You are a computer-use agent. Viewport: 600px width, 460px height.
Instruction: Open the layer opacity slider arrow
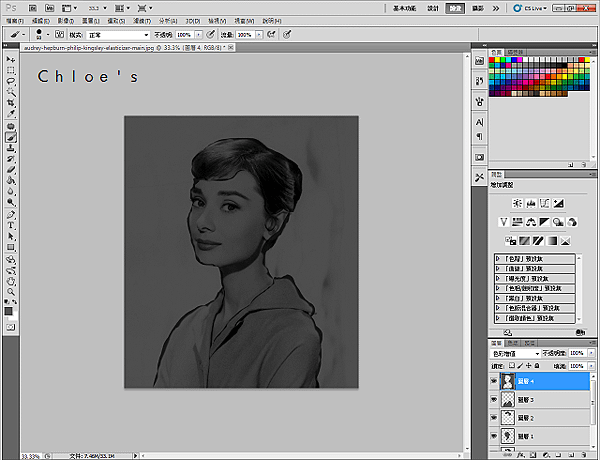point(591,353)
